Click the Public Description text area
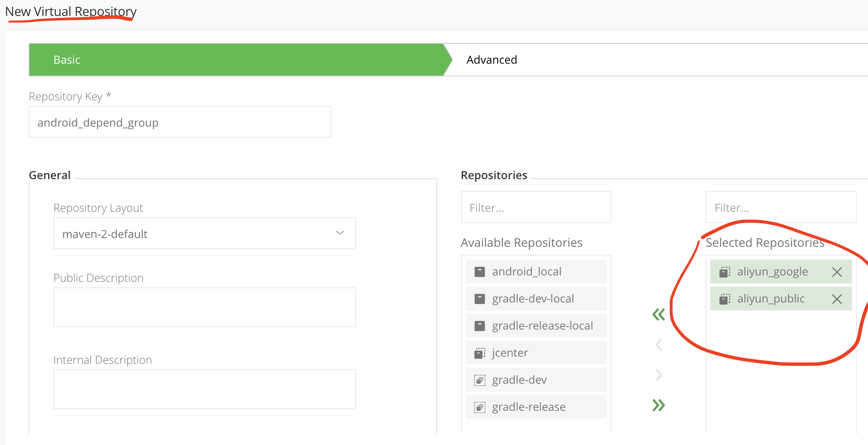The height and width of the screenshot is (445, 868). tap(204, 307)
